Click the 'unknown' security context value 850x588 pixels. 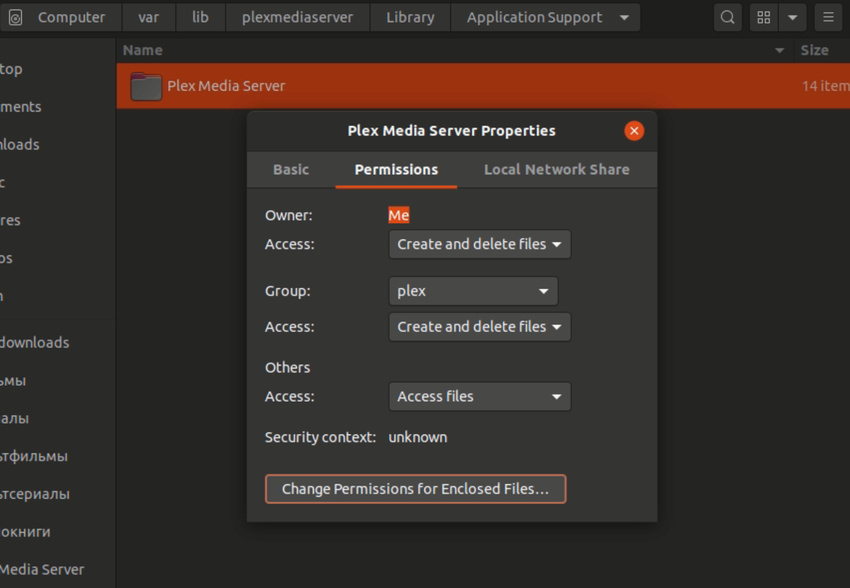417,437
